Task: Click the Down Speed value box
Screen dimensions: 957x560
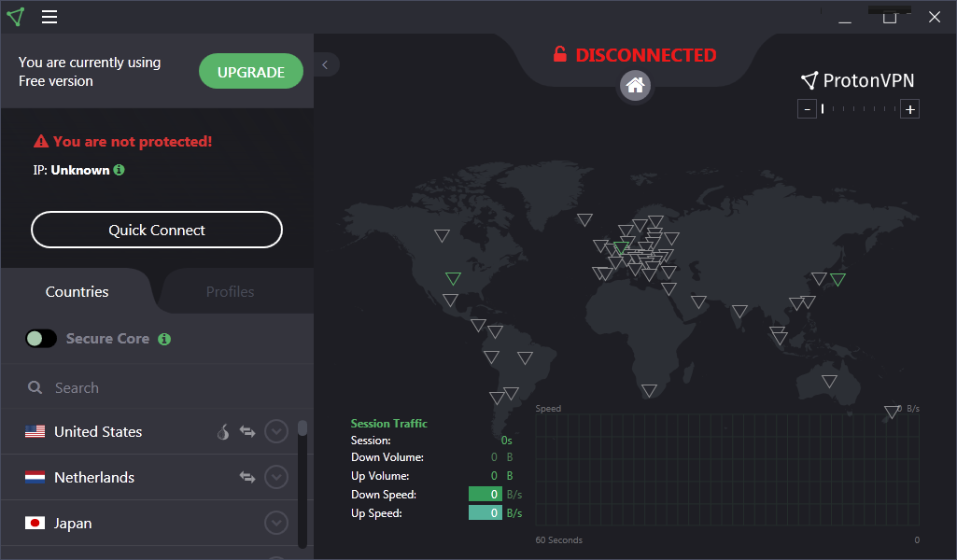Action: pos(486,494)
